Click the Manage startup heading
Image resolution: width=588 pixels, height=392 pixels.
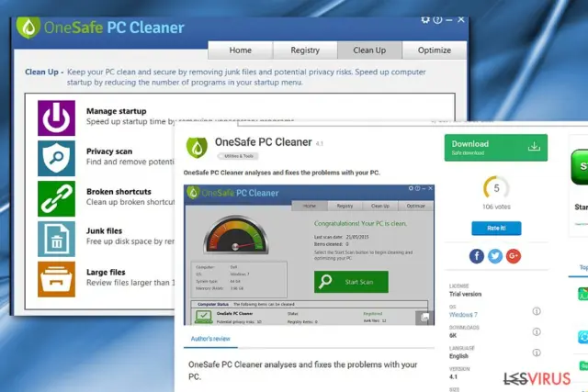pyautogui.click(x=117, y=111)
